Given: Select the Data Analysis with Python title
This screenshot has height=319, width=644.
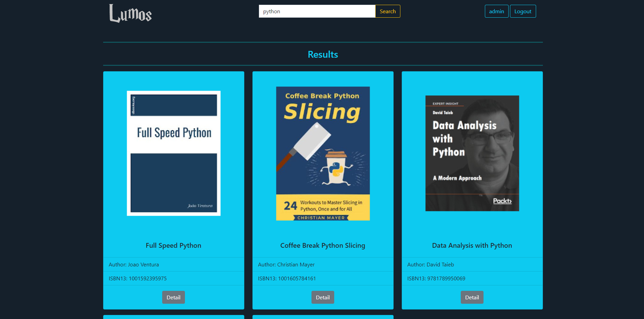Looking at the screenshot, I should point(472,245).
